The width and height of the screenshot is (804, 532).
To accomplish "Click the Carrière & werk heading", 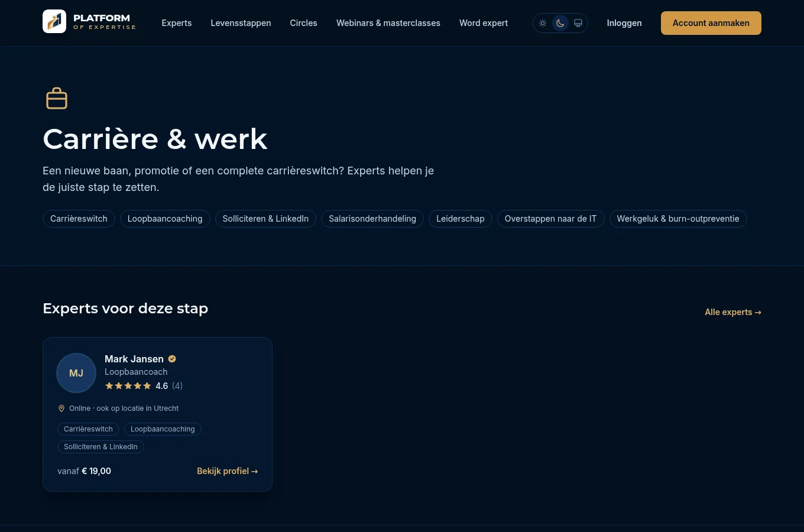I will (x=155, y=139).
